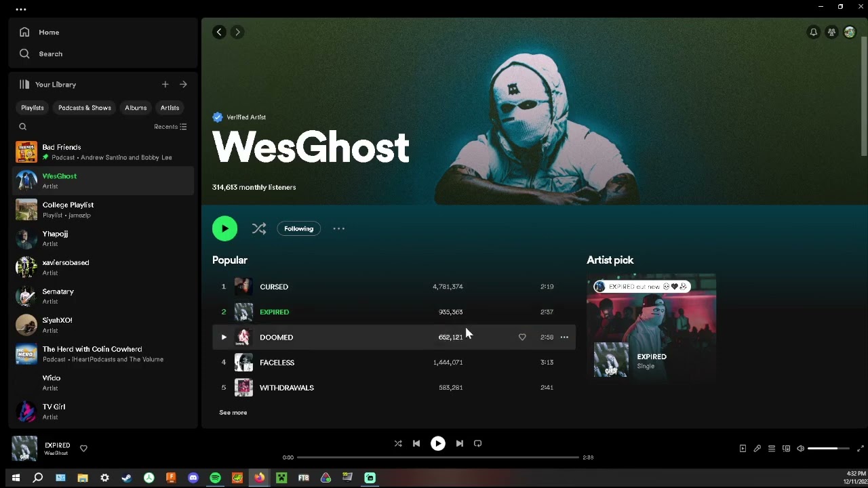Screen dimensions: 868x488
Task: Like the now playing song EXPIRED
Action: click(x=83, y=448)
